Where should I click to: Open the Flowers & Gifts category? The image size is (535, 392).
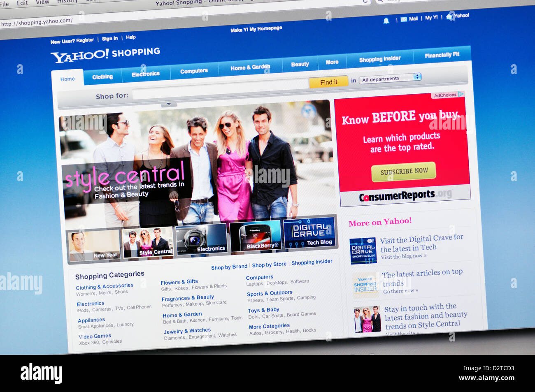179,282
